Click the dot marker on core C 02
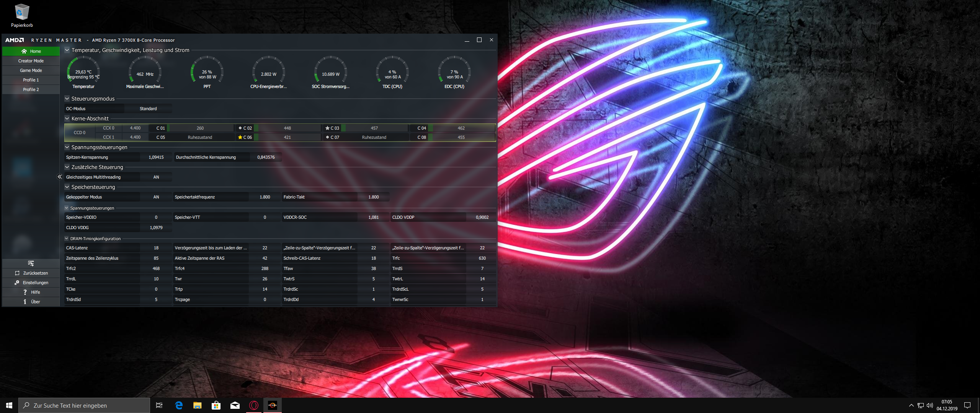 240,128
